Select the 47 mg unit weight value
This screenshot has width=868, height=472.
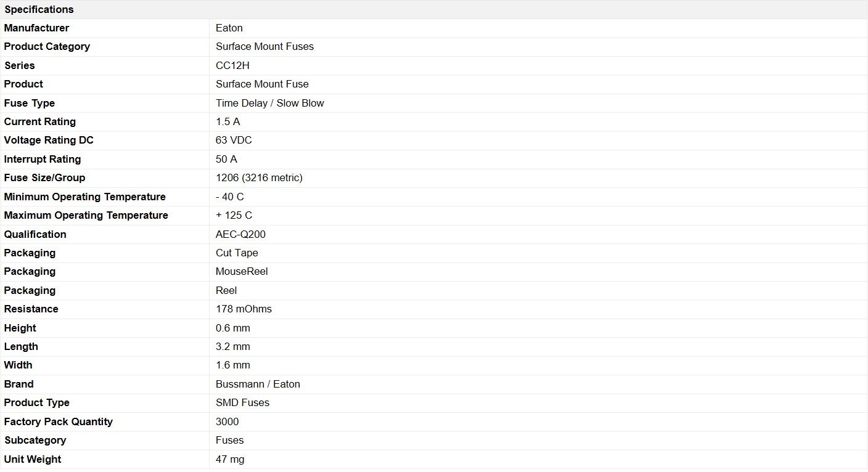coord(230,459)
